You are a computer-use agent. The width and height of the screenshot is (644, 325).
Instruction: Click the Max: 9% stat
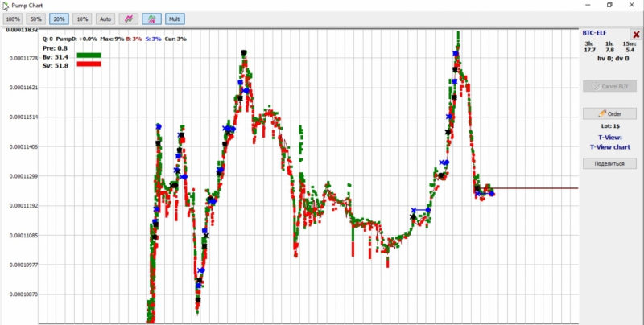(112, 39)
